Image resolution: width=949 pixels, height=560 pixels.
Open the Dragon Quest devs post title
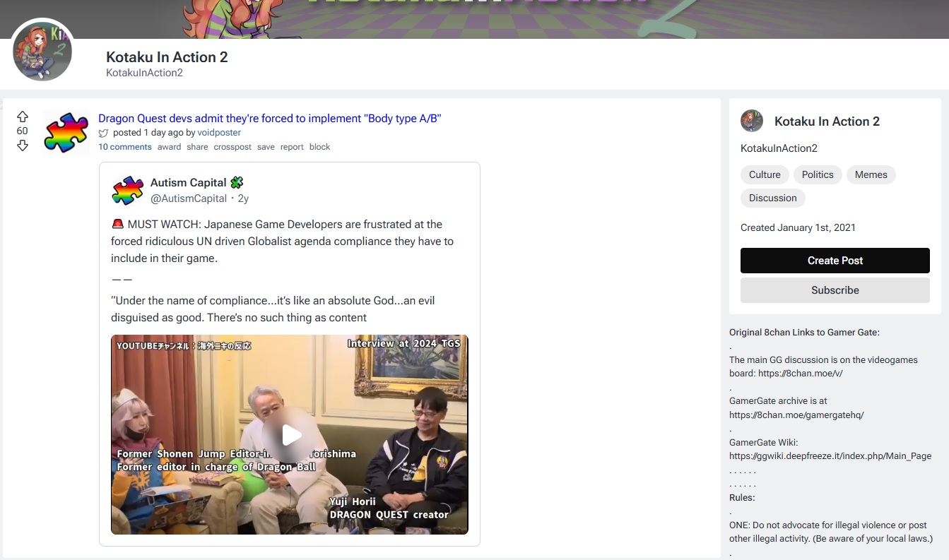click(x=270, y=118)
